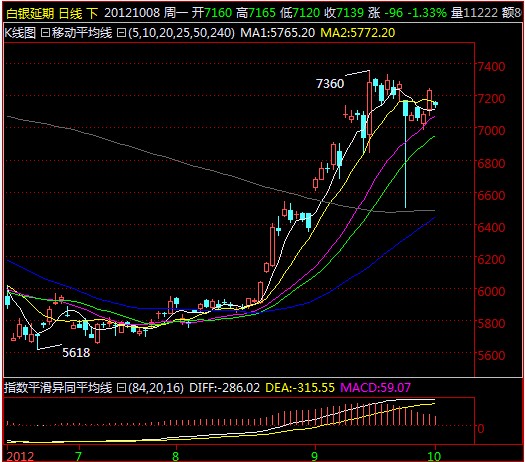The width and height of the screenshot is (525, 462).
Task: Click the 2012 year marker on time axis
Action: click(20, 456)
